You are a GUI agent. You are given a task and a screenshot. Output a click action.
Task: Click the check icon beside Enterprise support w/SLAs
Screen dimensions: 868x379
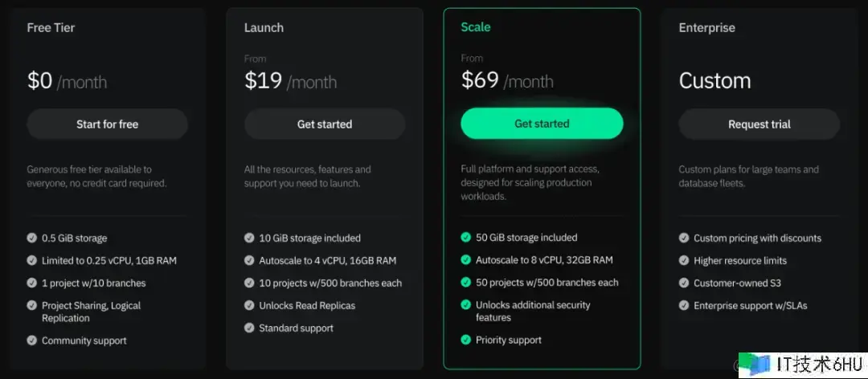pos(684,306)
